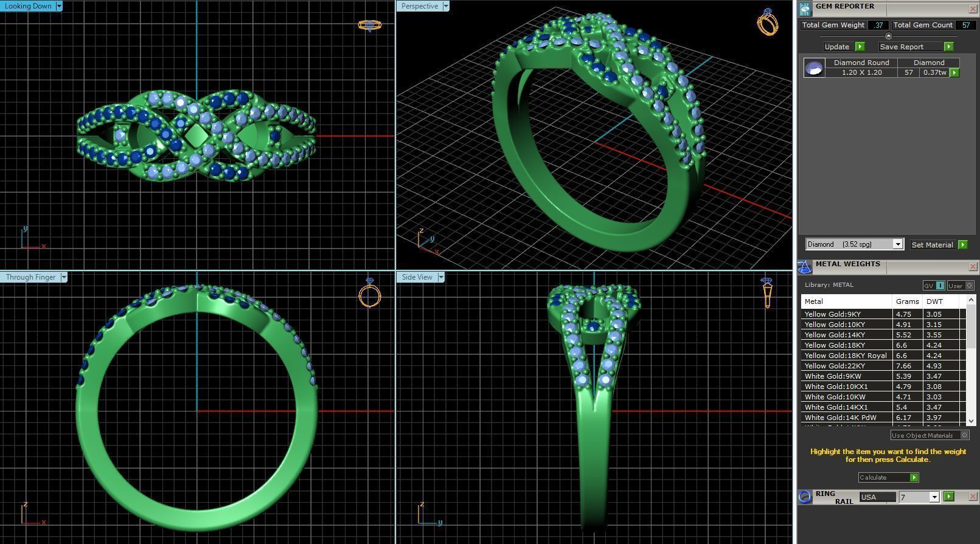This screenshot has height=544, width=980.
Task: Select the Yellow Gold:22KY row
Action: 883,366
